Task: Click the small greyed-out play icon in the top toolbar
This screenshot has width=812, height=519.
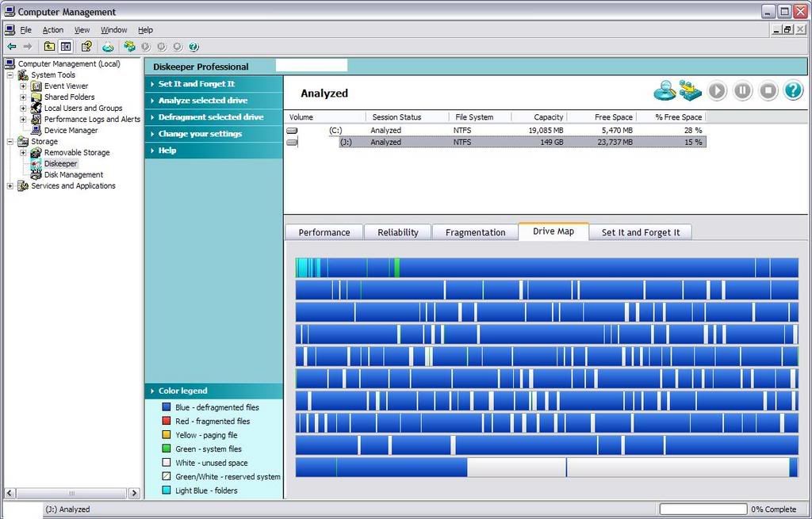Action: tap(146, 47)
